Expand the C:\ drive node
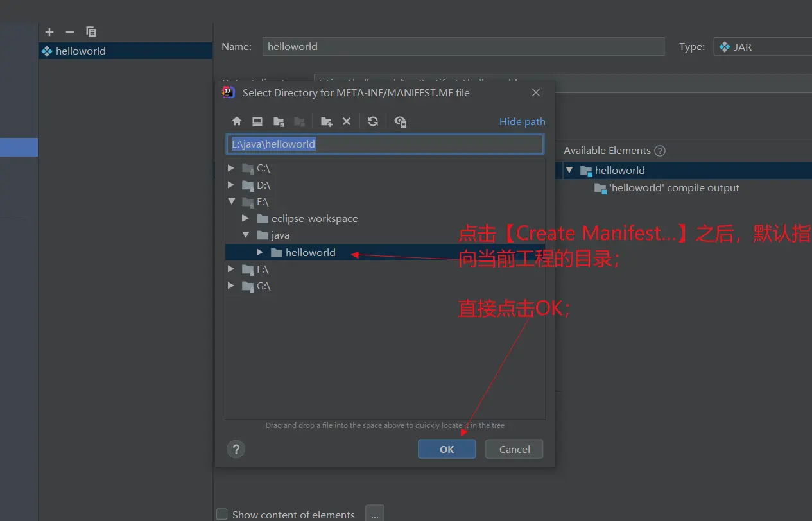812x521 pixels. [x=231, y=168]
